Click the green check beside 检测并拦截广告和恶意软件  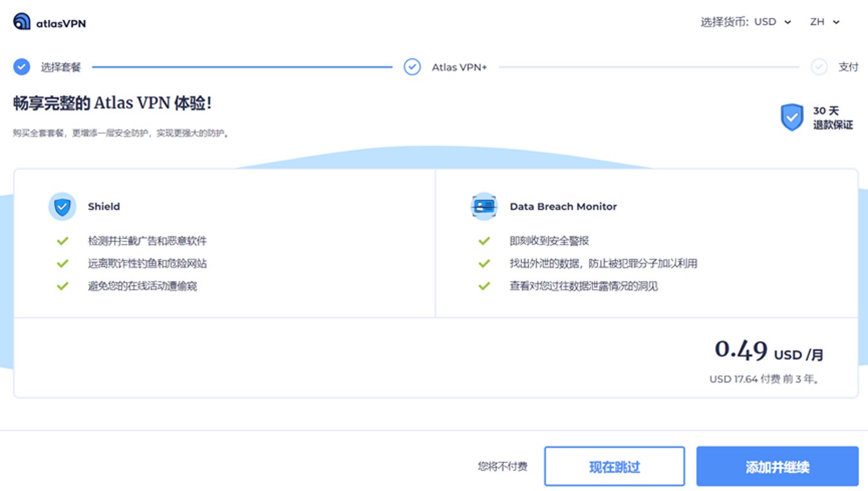[x=62, y=241]
